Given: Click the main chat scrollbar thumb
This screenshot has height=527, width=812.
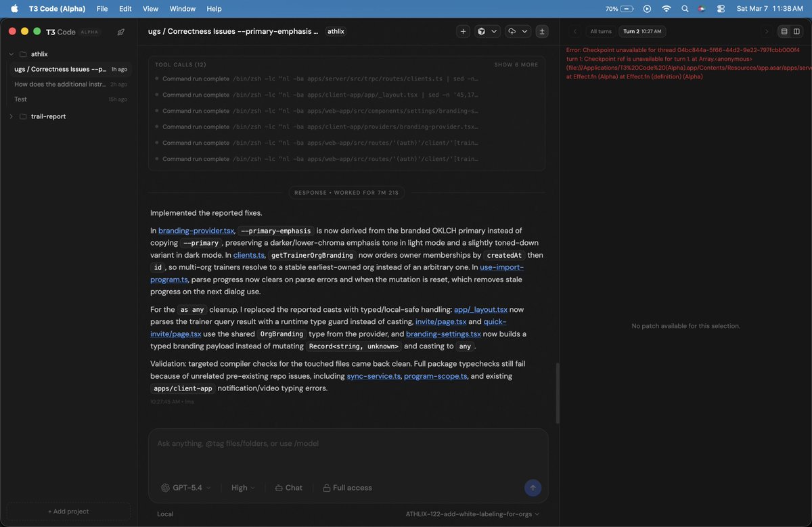Looking at the screenshot, I should click(558, 393).
